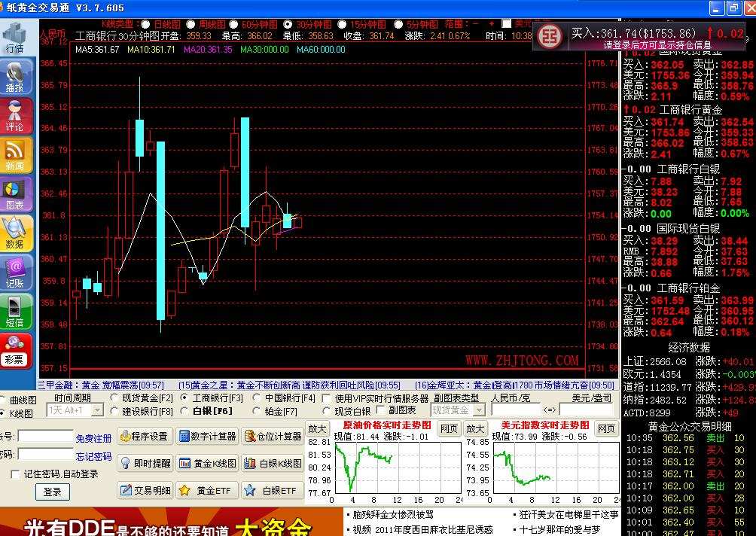Screen dimensions: 756x536
Task: Open the 忘记密码 forgot password link
Action: click(93, 456)
